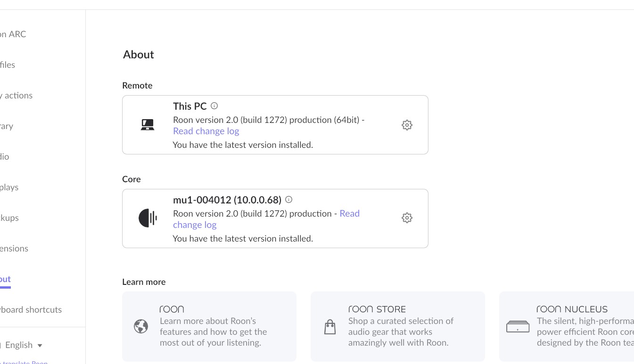
Task: Click the Nucleus device icon
Action: coord(518,327)
